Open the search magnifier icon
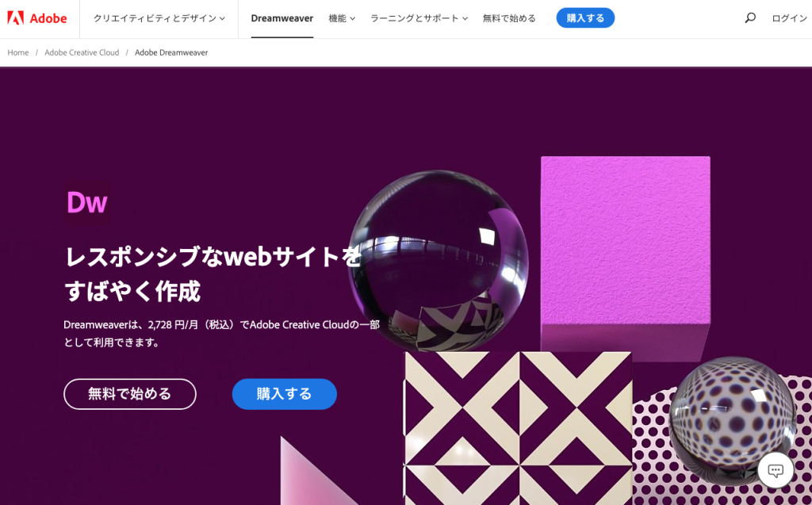Image resolution: width=812 pixels, height=505 pixels. [750, 18]
